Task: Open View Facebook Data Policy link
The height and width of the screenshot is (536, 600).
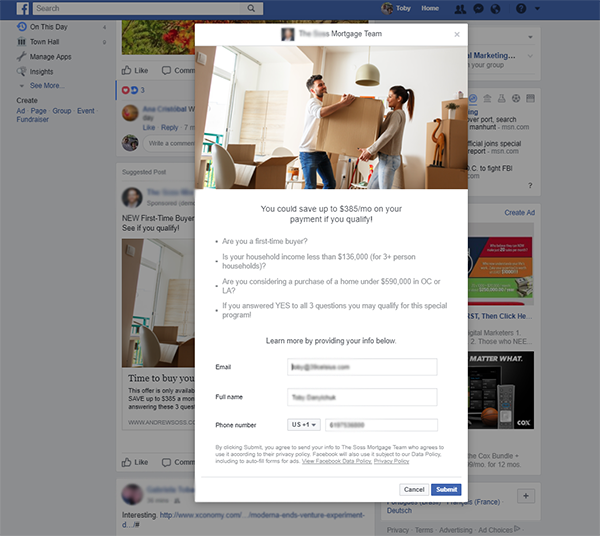Action: click(x=336, y=461)
